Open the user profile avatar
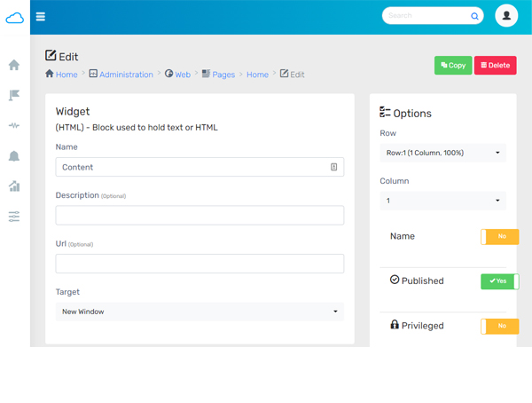532x403 pixels. (506, 16)
